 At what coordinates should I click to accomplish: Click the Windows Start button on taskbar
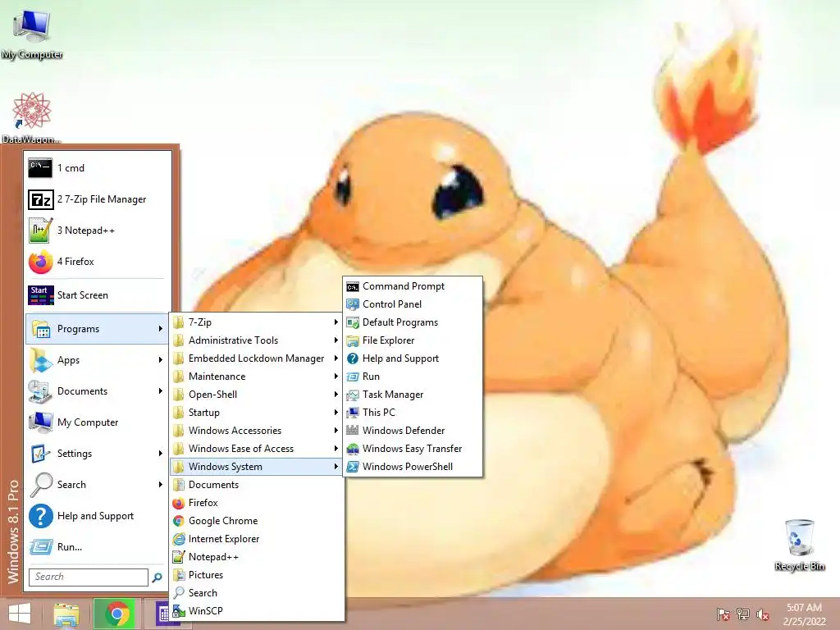coord(20,614)
